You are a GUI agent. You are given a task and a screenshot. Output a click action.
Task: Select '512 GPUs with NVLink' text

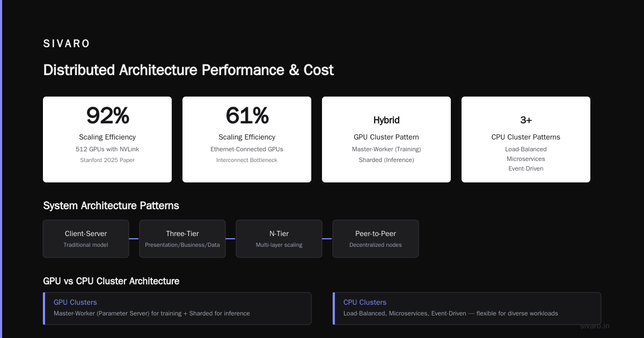[x=107, y=149]
